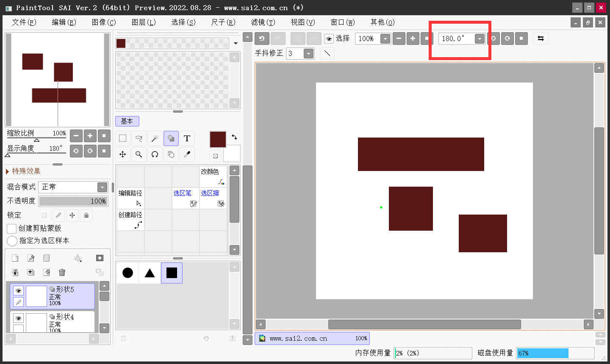The width and height of the screenshot is (610, 364).
Task: Open color swatch panel dropdown arrow
Action: click(x=236, y=43)
